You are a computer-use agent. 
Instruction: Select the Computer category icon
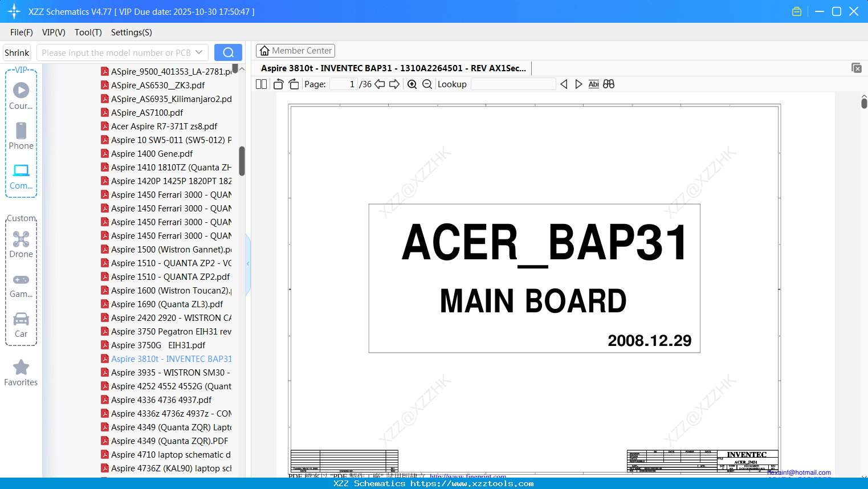(x=21, y=176)
